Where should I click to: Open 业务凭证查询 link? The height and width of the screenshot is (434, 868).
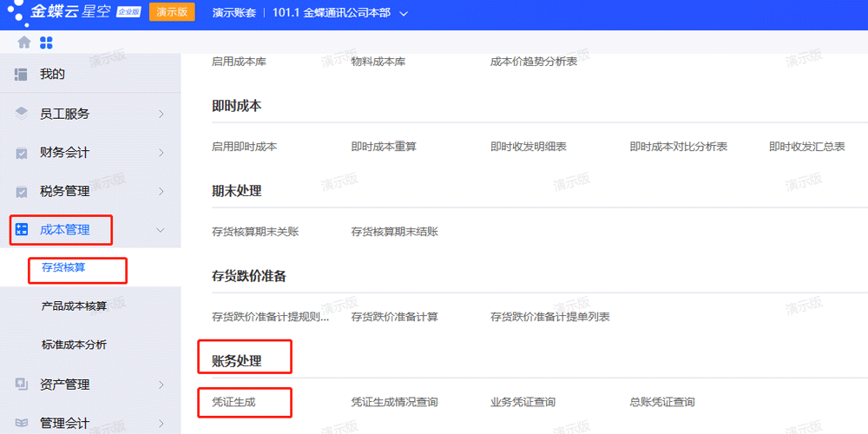[x=523, y=403]
